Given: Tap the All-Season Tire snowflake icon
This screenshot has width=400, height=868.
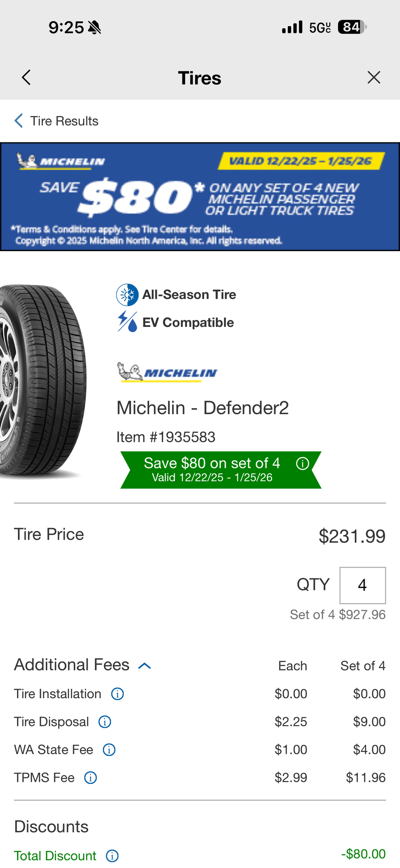Looking at the screenshot, I should point(127,295).
